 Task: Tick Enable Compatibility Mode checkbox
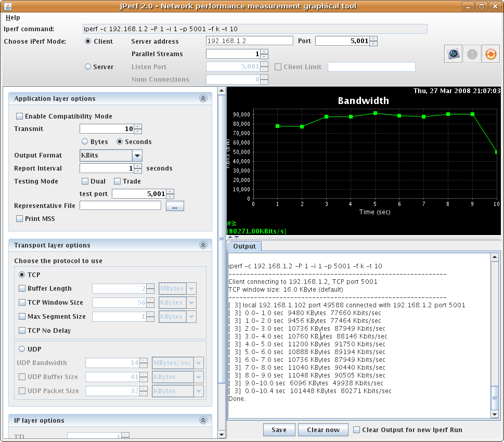click(x=20, y=116)
